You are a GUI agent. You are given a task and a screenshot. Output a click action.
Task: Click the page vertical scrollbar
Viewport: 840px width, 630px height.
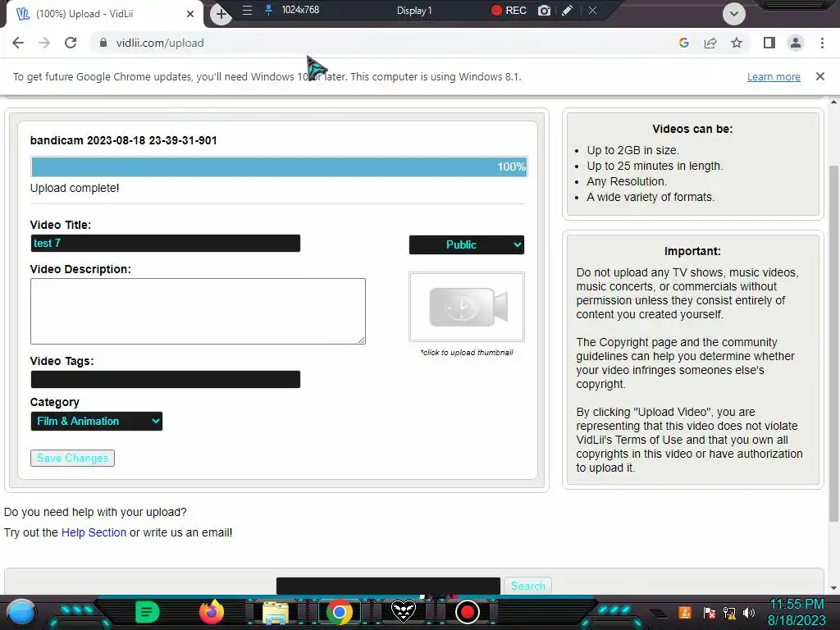(x=833, y=343)
